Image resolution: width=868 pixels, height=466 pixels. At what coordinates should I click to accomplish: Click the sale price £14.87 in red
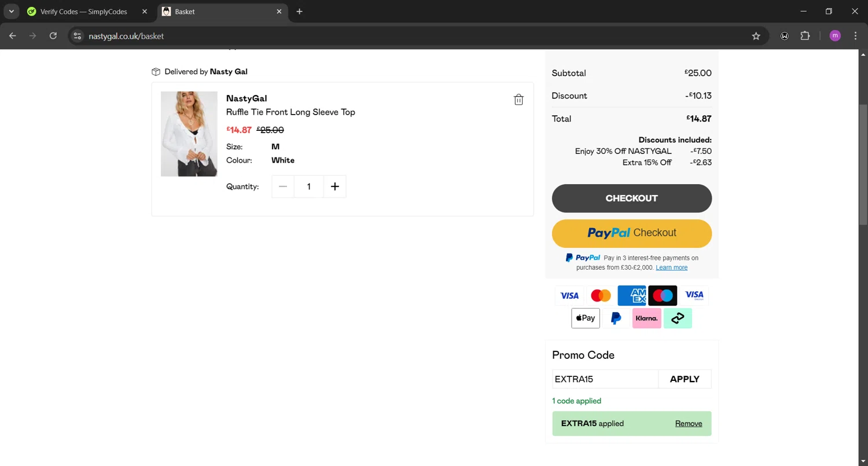click(x=239, y=130)
